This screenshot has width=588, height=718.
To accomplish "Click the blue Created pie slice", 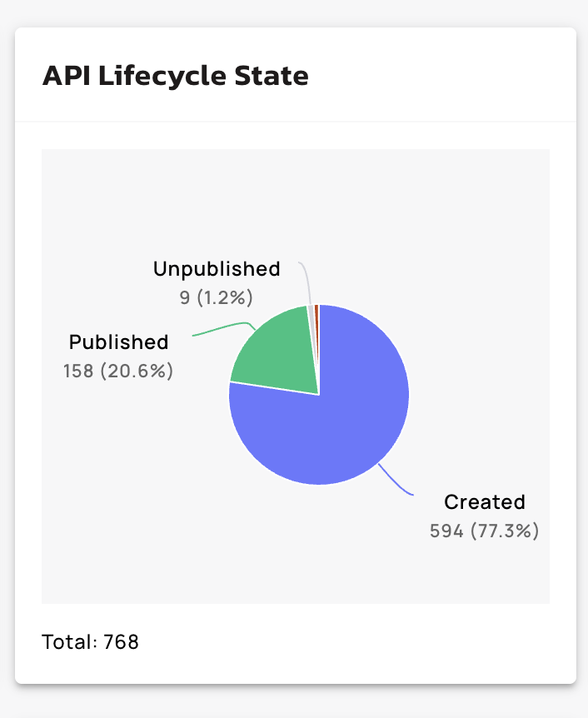I will [x=333, y=433].
